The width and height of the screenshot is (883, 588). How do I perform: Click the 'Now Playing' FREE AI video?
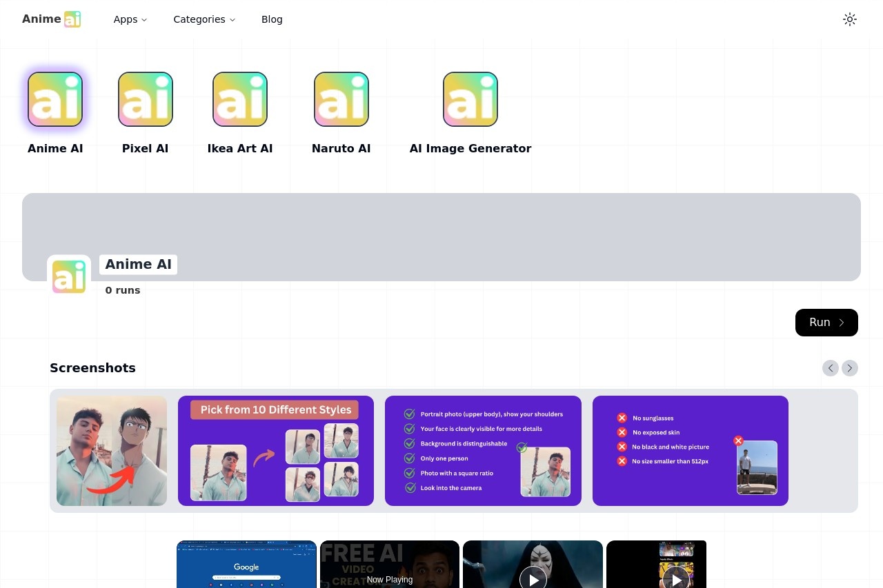point(390,565)
